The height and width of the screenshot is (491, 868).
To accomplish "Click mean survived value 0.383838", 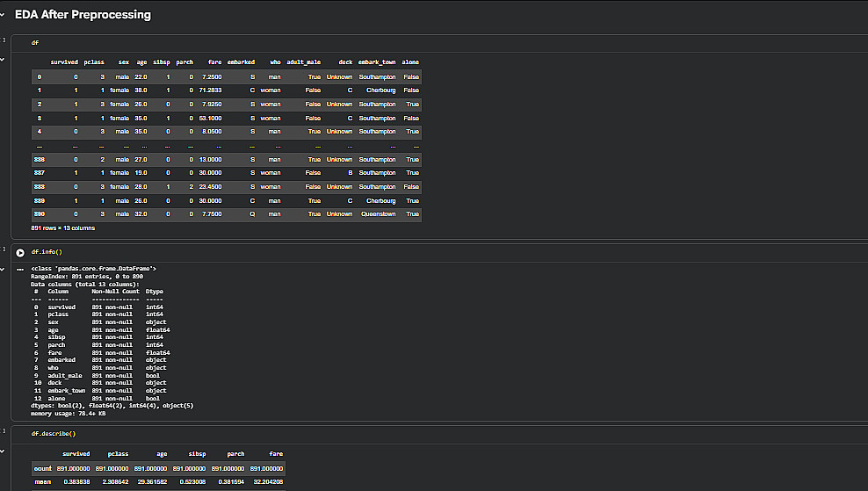I will [76, 482].
